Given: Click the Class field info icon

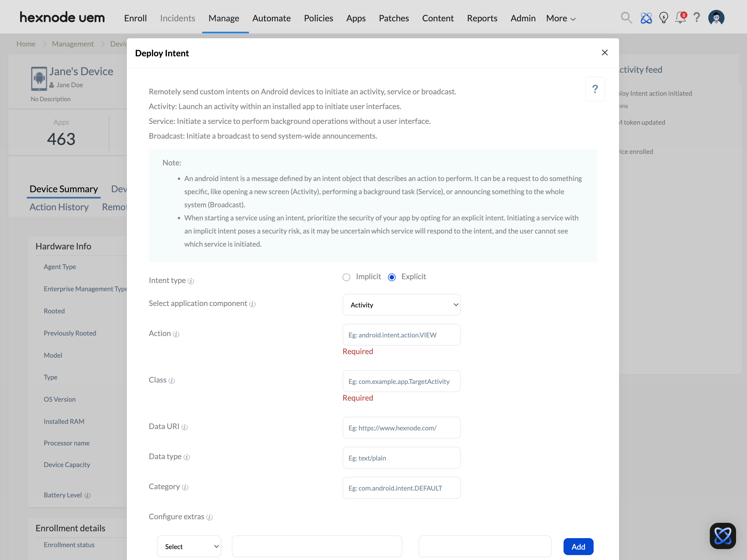Looking at the screenshot, I should [x=171, y=381].
